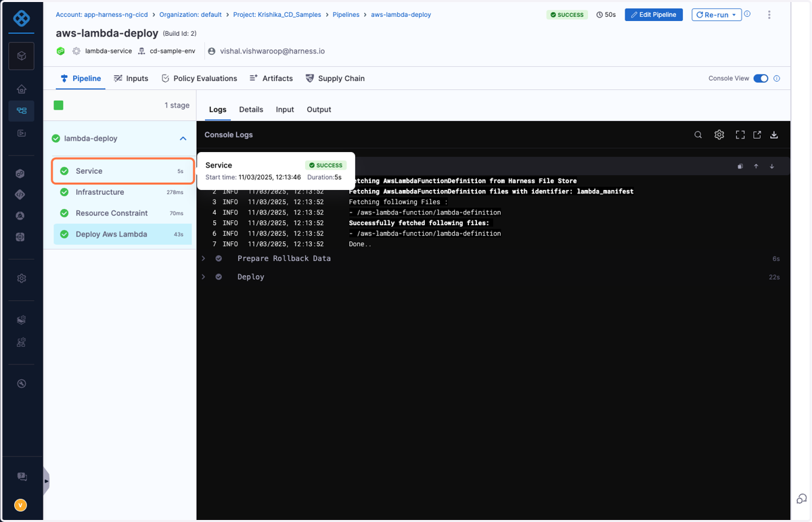Switch to the Pipeline tab

coord(81,78)
